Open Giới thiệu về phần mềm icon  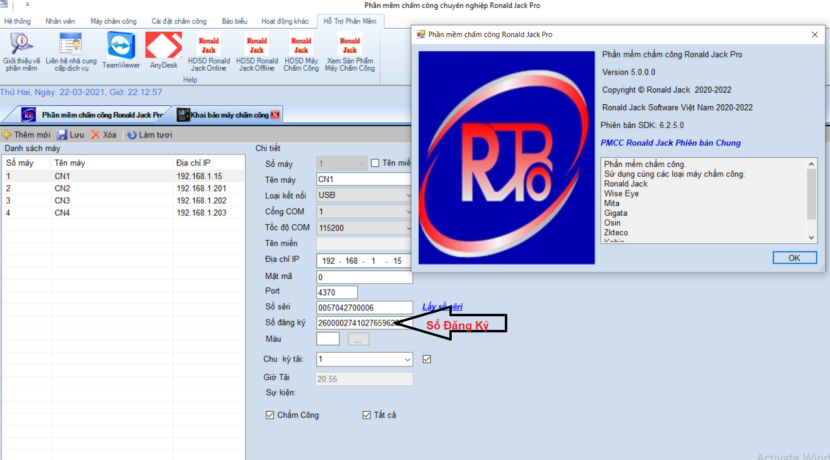click(21, 52)
